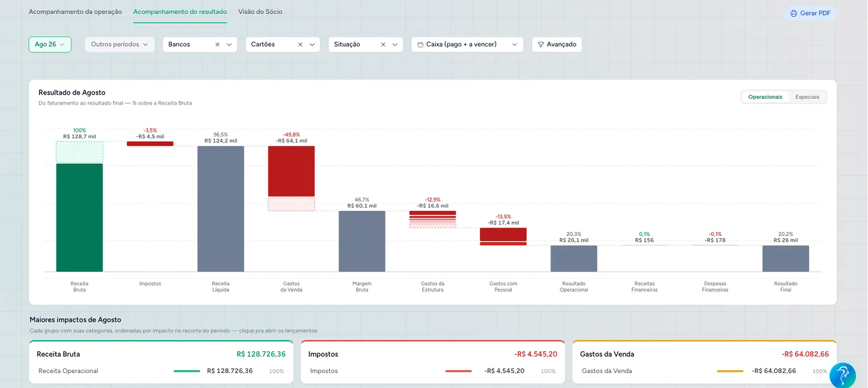868x388 pixels.
Task: Click the -R$ 17,4 mil chart label
Action: pos(503,222)
